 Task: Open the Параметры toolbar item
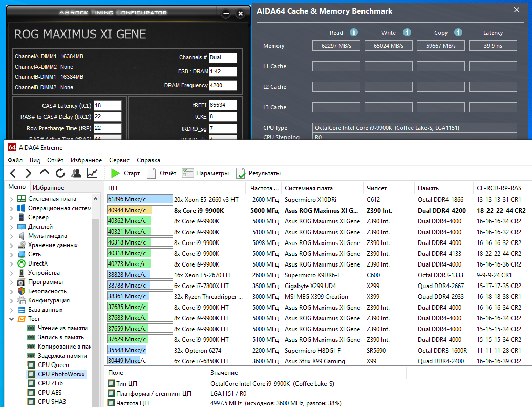click(206, 173)
